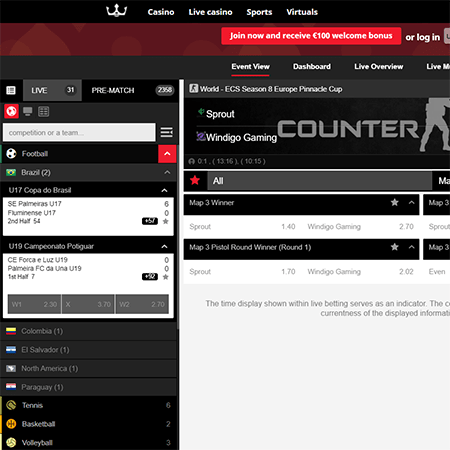Select the esports monitor filter icon
The width and height of the screenshot is (450, 450).
(28, 111)
